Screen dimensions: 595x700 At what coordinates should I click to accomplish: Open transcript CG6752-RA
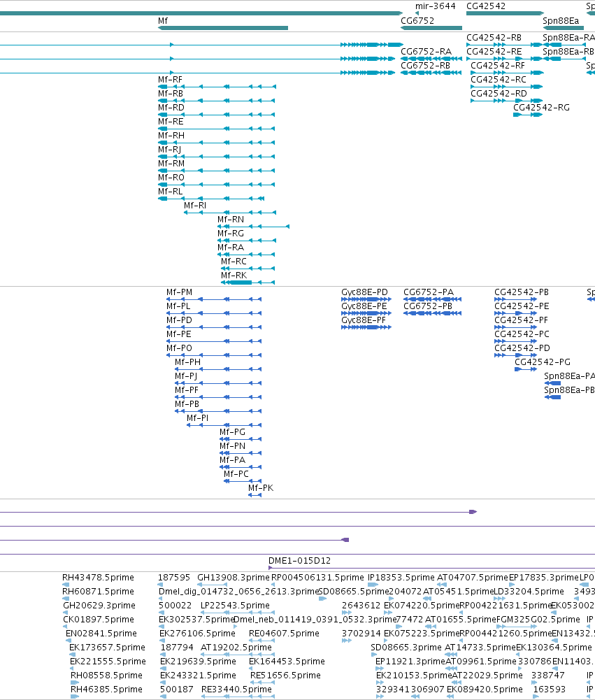(x=426, y=52)
